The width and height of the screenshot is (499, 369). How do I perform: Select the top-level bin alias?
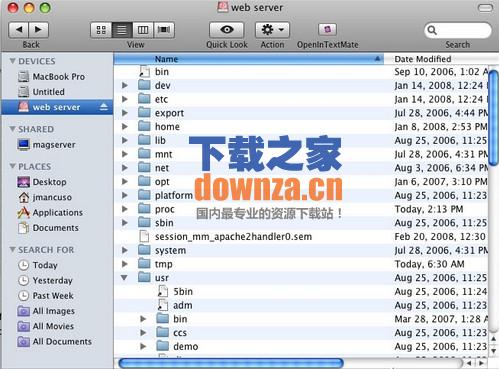pyautogui.click(x=301, y=72)
